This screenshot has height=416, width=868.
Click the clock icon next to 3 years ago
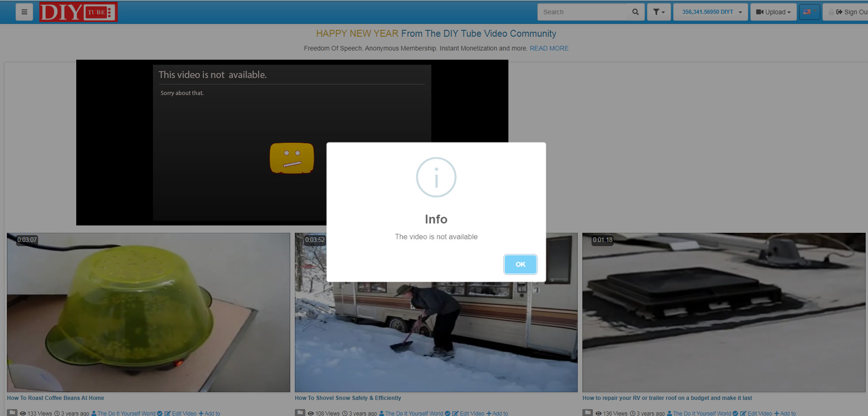click(x=56, y=413)
